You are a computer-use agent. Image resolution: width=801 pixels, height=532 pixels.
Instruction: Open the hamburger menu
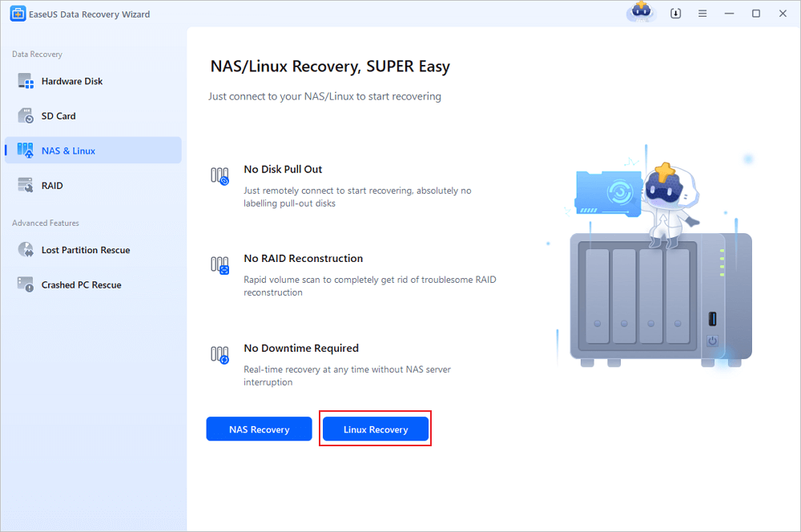point(702,14)
